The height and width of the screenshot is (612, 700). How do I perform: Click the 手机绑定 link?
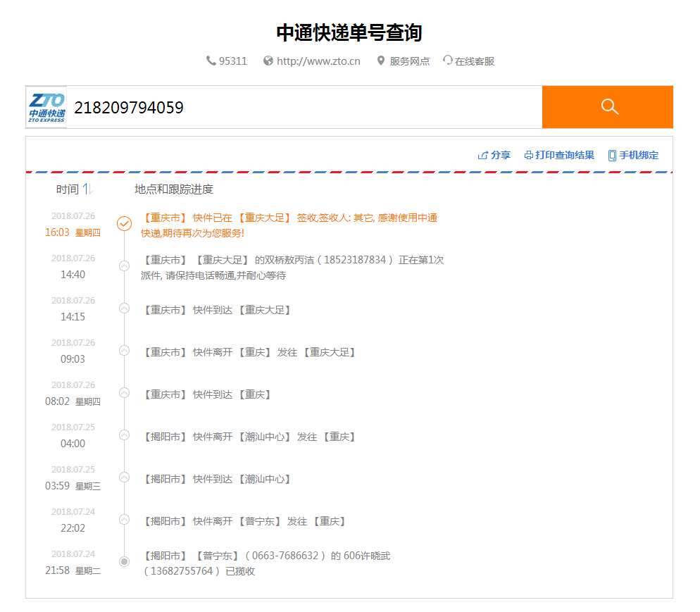tap(639, 156)
